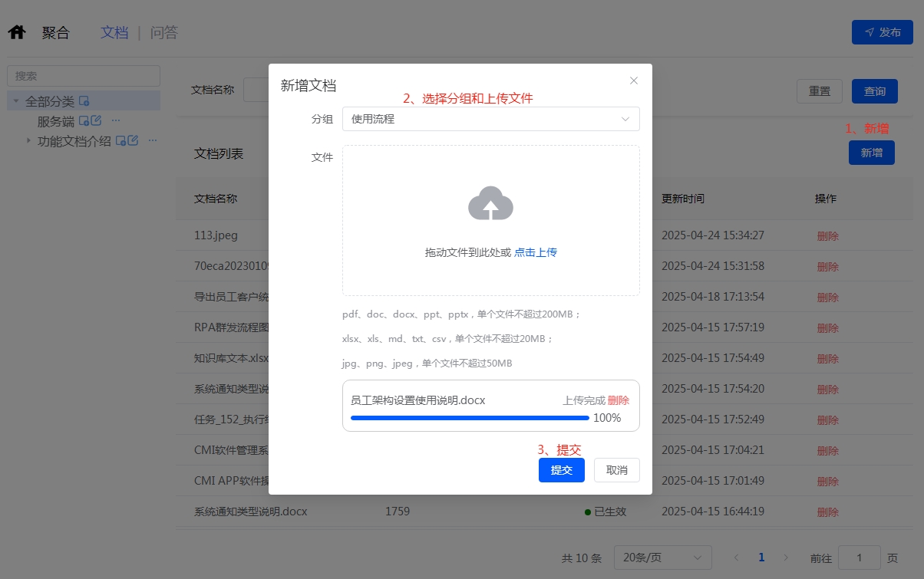Click the add-category icon beside 全部分类
This screenshot has width=924, height=579.
[84, 102]
